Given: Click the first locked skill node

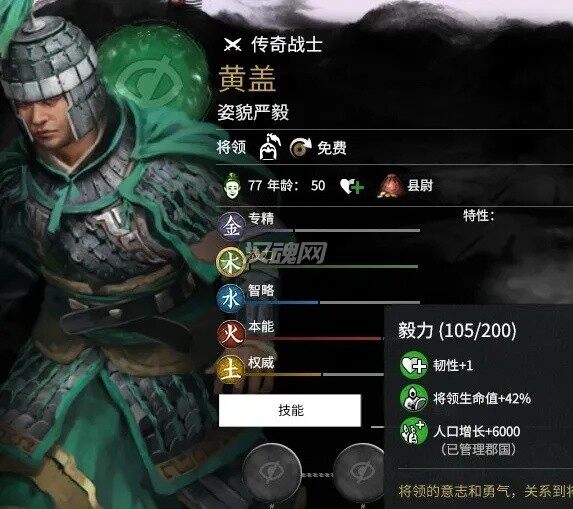Looking at the screenshot, I should (272, 474).
